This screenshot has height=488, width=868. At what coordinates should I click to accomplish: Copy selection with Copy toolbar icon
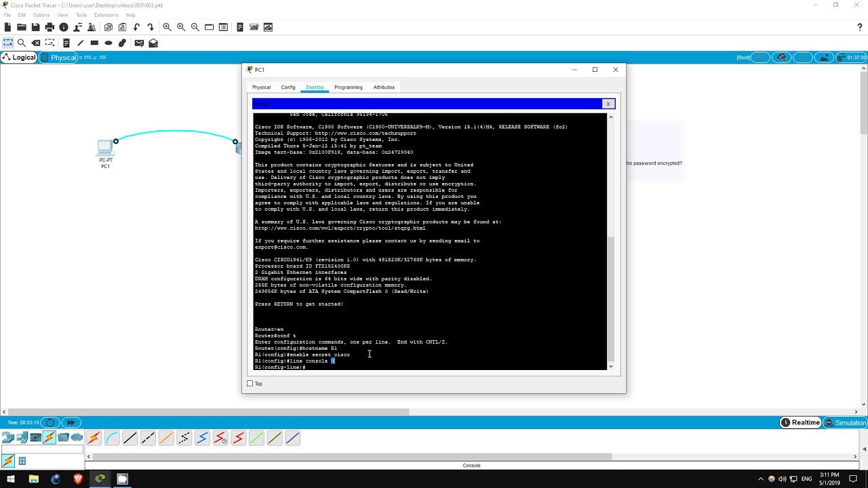[108, 27]
